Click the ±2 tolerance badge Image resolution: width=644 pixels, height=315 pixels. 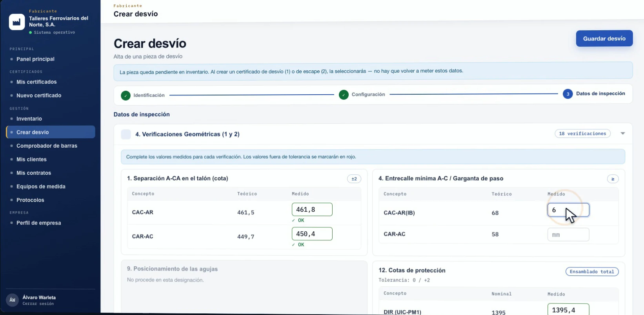tap(354, 179)
